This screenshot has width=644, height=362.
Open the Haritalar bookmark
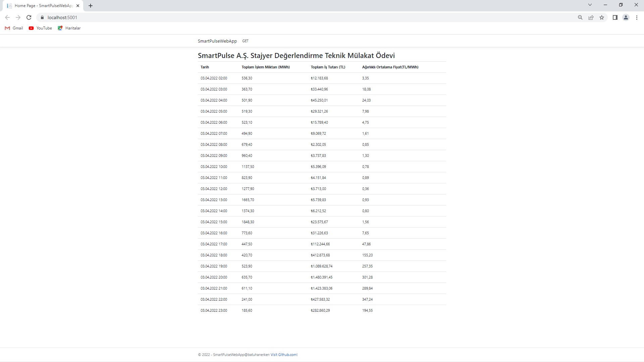pos(69,28)
